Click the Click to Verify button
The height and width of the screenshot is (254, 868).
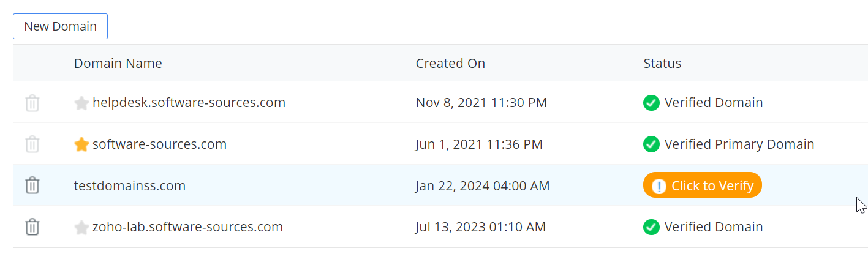point(702,185)
